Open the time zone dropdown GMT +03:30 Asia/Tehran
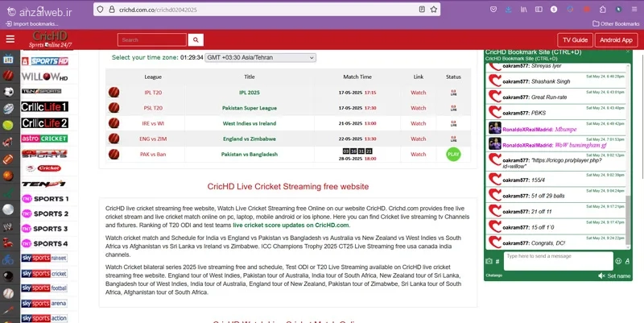The image size is (644, 323). tap(260, 57)
